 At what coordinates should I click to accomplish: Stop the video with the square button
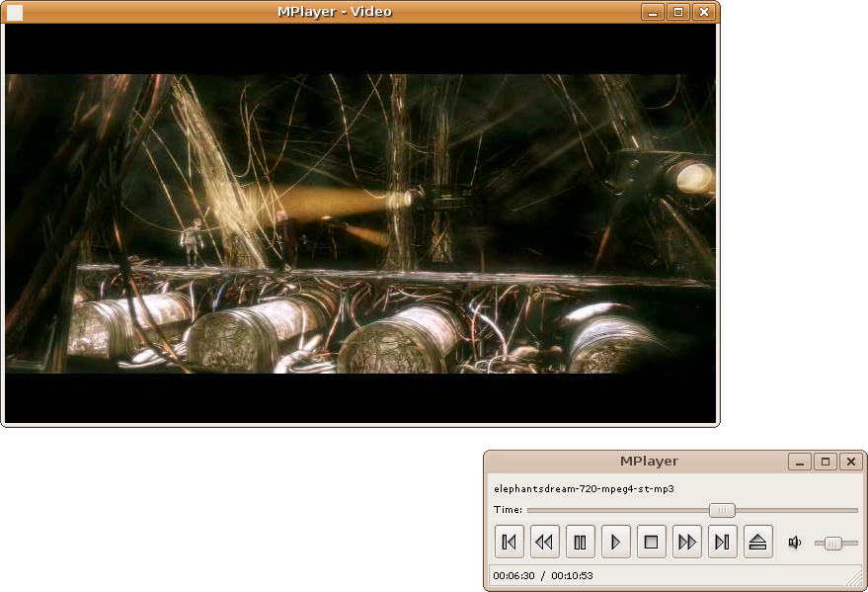[x=651, y=542]
